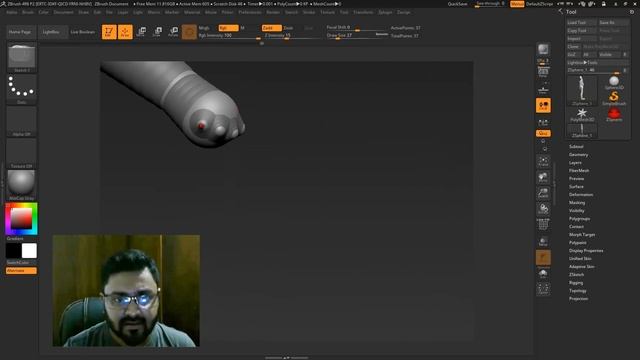Image resolution: width=640 pixels, height=360 pixels.
Task: Toggle Live Boolean mode
Action: [x=83, y=32]
